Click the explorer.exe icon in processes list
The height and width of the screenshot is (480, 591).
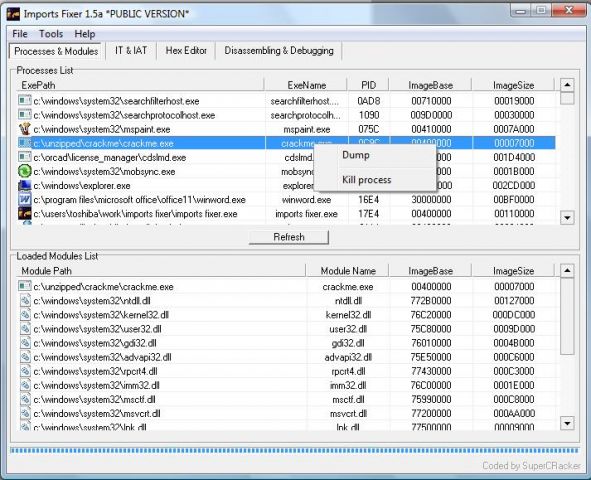pos(24,185)
